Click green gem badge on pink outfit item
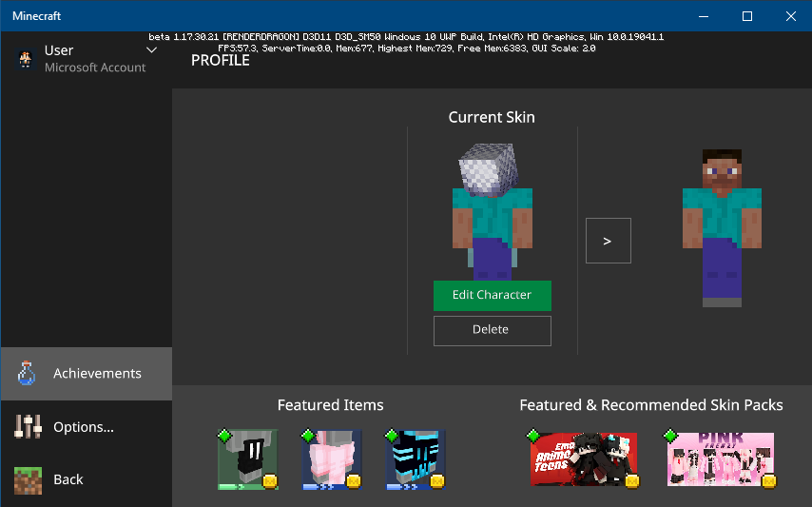The image size is (812, 507). 309,436
